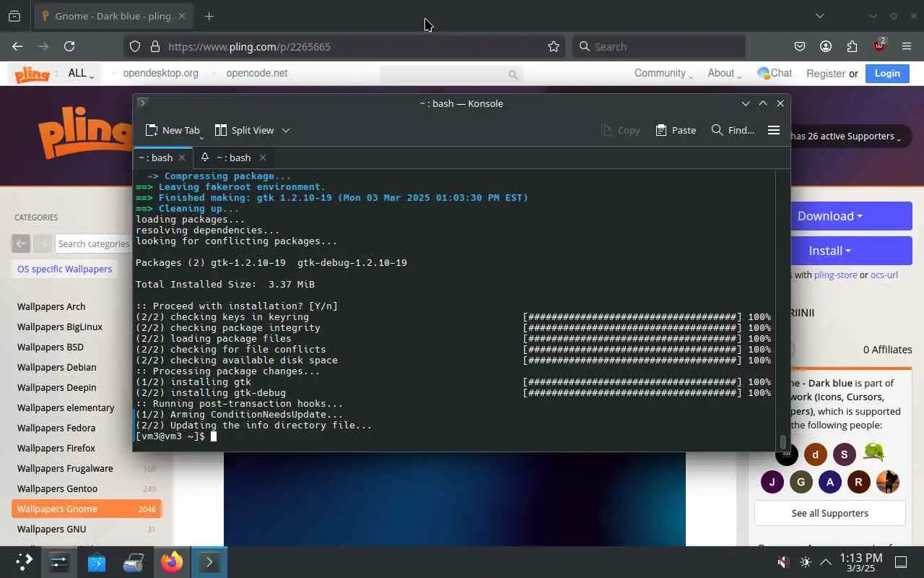
Task: Click the Konsole window menu icon in the title bar
Action: pos(142,103)
